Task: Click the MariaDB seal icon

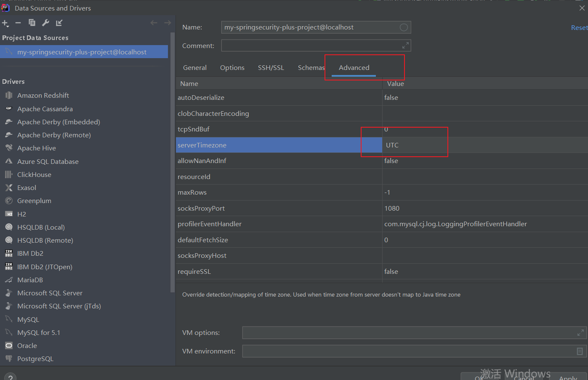Action: tap(9, 280)
